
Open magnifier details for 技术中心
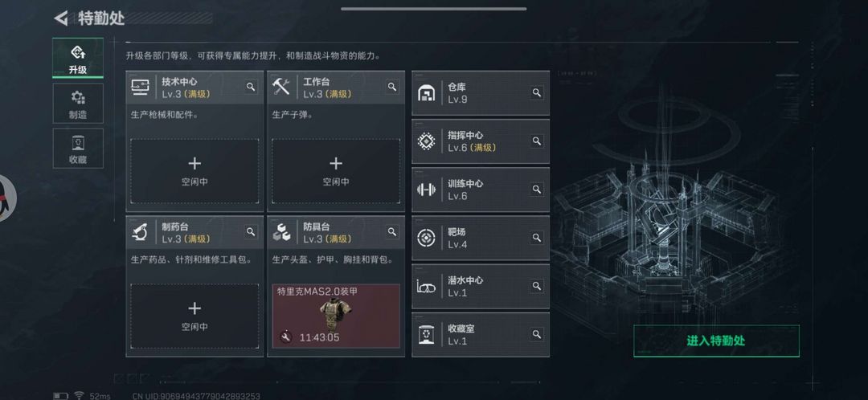pos(251,87)
